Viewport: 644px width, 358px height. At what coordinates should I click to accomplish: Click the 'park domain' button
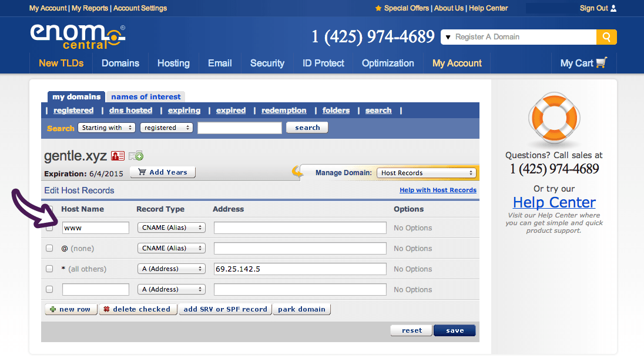(301, 309)
